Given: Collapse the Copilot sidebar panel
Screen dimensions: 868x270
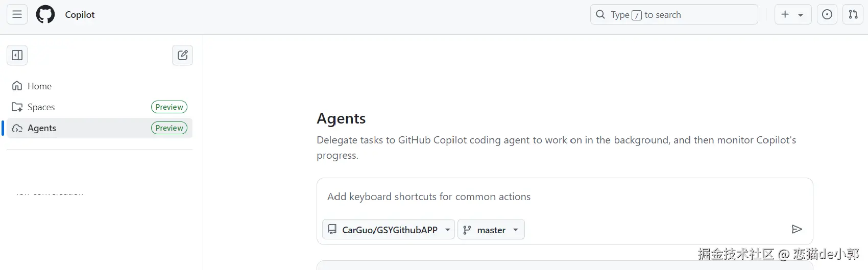Looking at the screenshot, I should 17,55.
